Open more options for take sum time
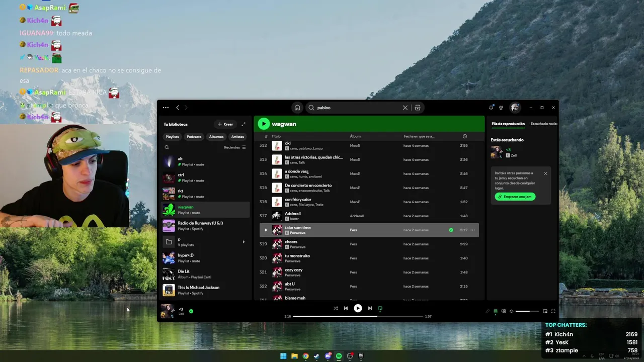 point(472,230)
